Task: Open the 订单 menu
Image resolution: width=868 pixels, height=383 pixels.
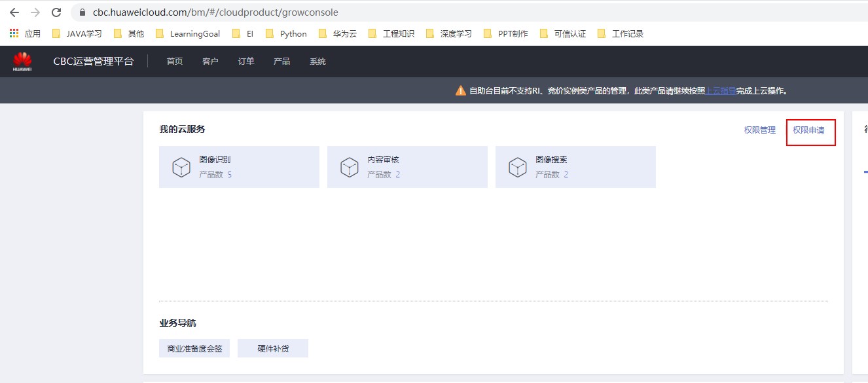Action: point(246,62)
